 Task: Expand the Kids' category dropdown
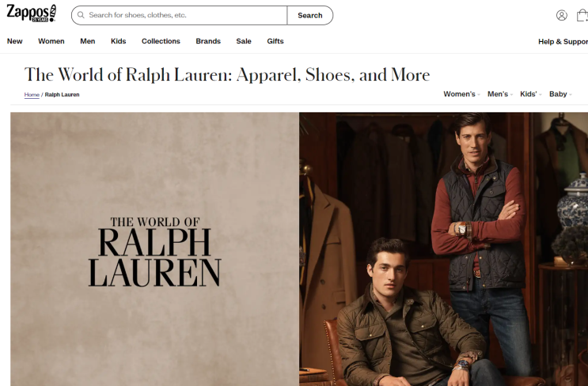point(531,94)
